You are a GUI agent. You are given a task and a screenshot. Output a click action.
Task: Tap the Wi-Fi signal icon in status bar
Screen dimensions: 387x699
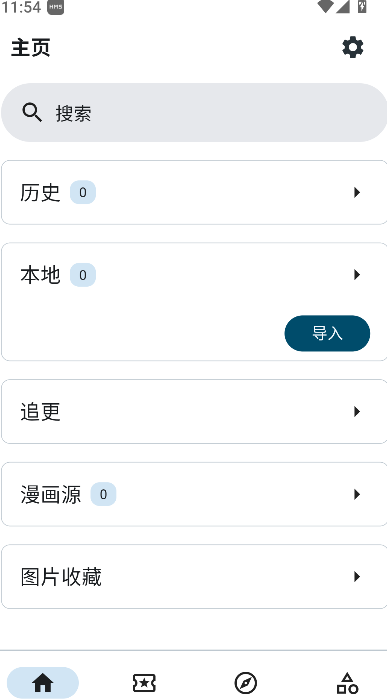(x=325, y=6)
